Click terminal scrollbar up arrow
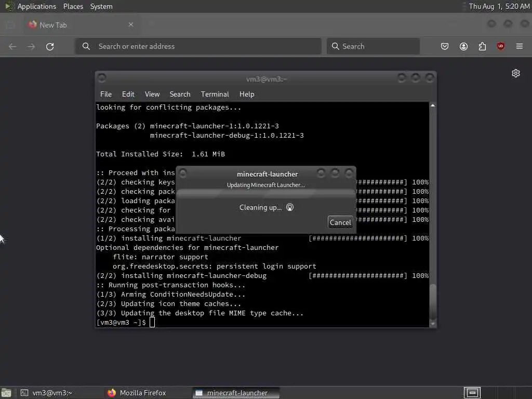The width and height of the screenshot is (532, 399). pos(433,105)
